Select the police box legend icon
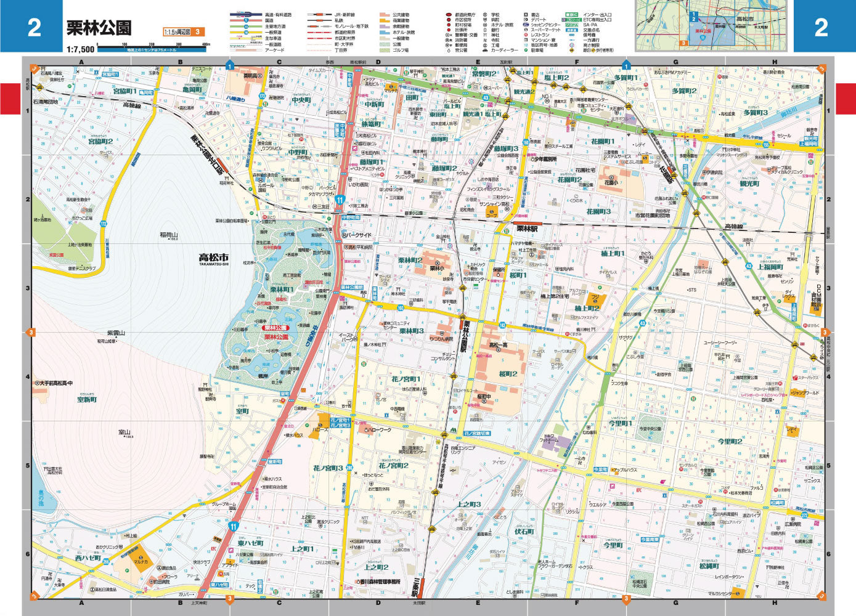Screen dimensions: 856x616 (450, 34)
